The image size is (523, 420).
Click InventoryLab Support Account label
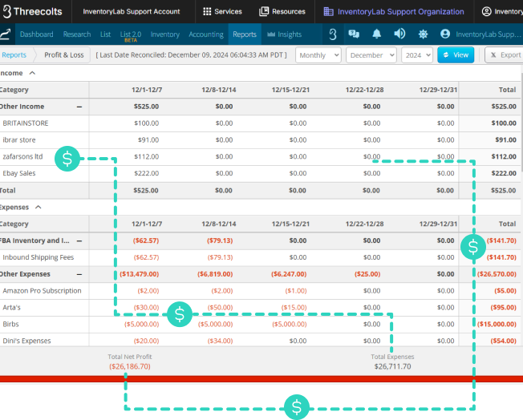coord(132,11)
